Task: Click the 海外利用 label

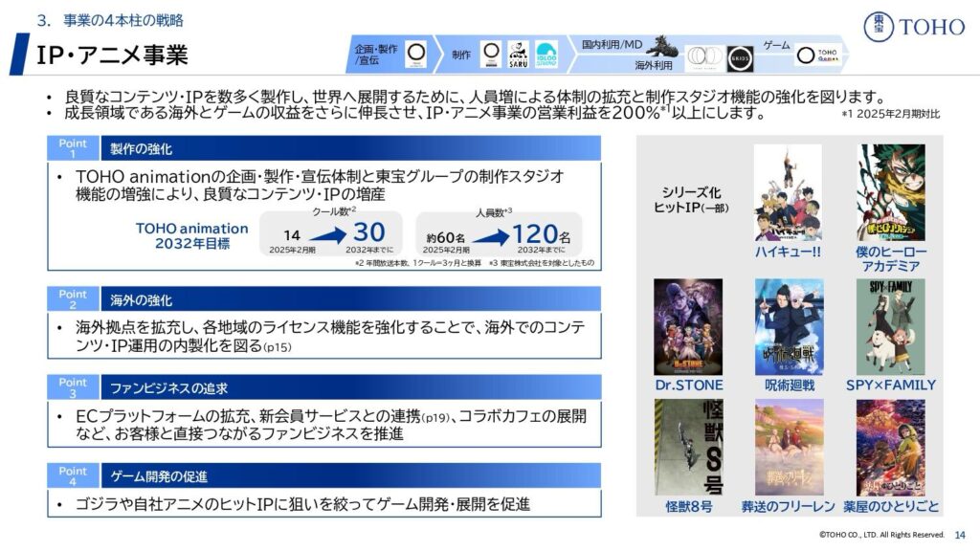Action: [x=654, y=65]
